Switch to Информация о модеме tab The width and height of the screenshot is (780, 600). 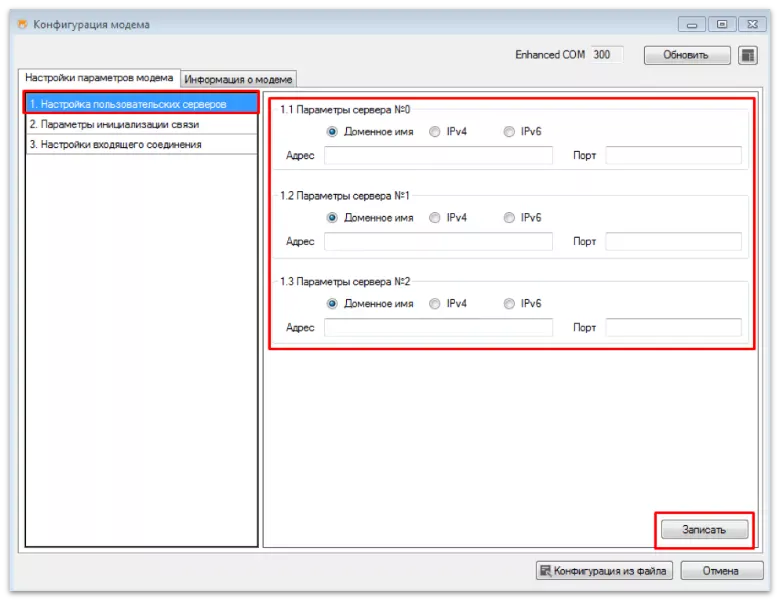pyautogui.click(x=240, y=79)
